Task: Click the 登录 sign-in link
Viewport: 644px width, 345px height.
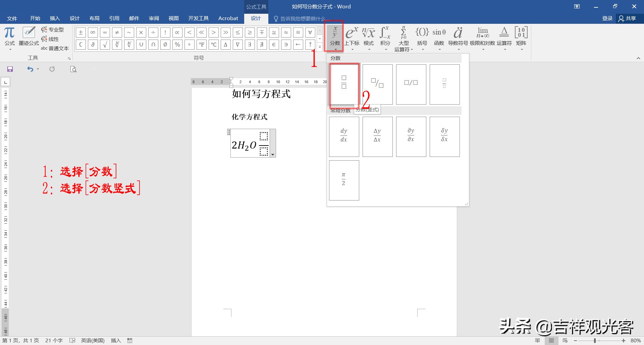Action: [x=607, y=18]
